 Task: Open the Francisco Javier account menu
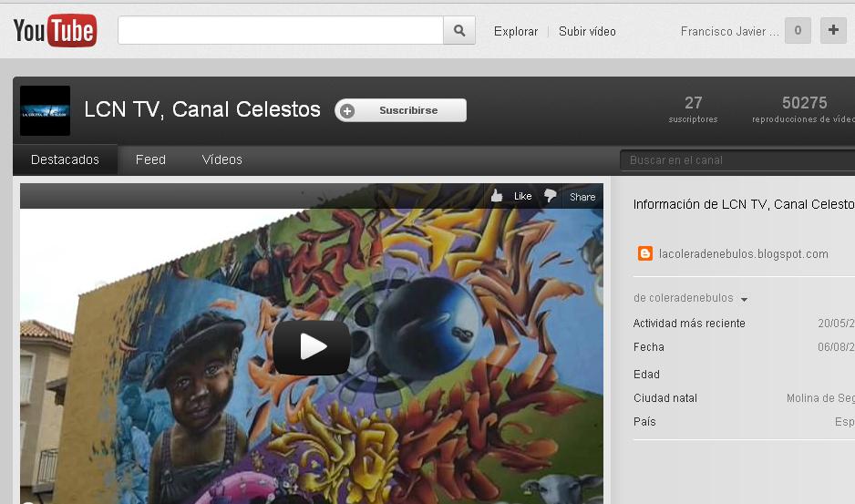[729, 32]
